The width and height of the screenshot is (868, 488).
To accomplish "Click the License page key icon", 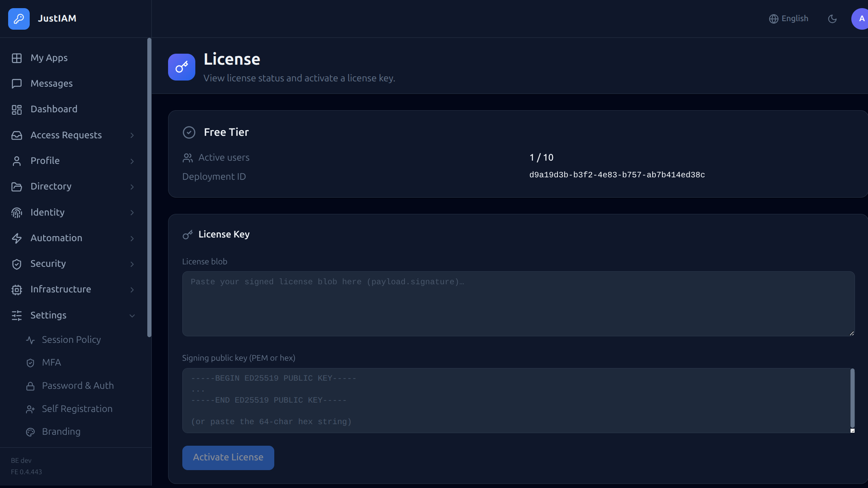I will point(181,67).
